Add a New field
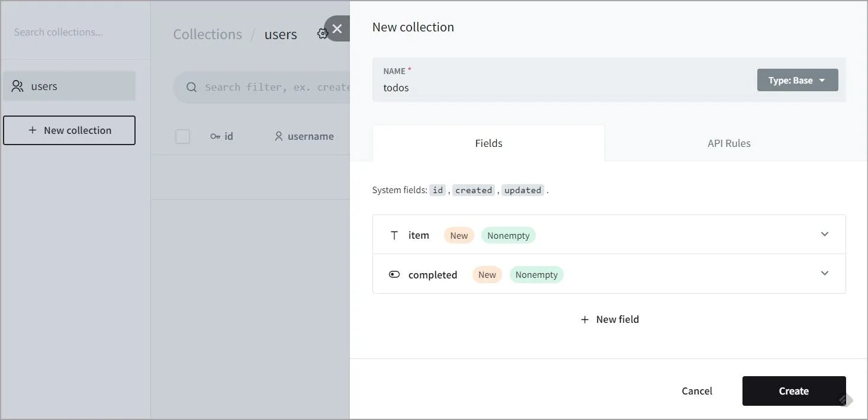 coord(609,319)
